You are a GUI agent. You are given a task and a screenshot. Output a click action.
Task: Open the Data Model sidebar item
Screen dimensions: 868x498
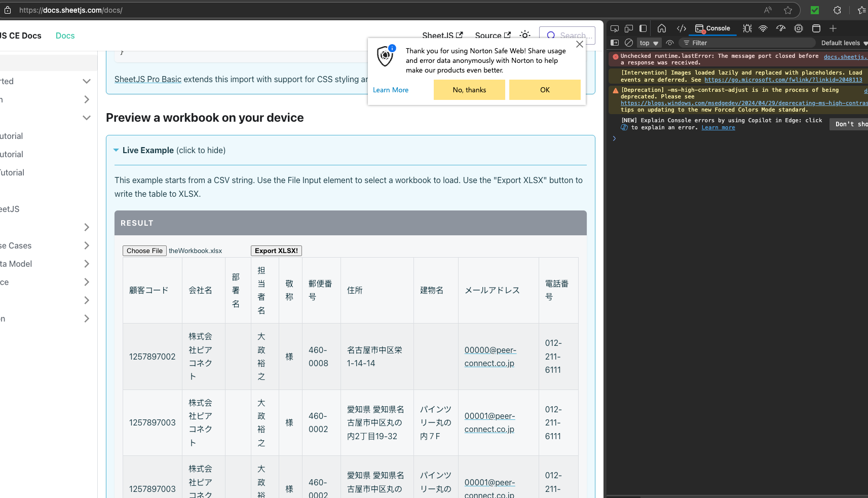click(x=16, y=264)
